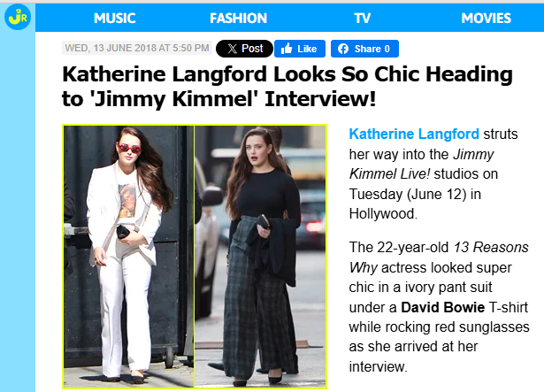
Task: Click the italic Jimmy Kimmel Live! text
Action: click(x=422, y=164)
